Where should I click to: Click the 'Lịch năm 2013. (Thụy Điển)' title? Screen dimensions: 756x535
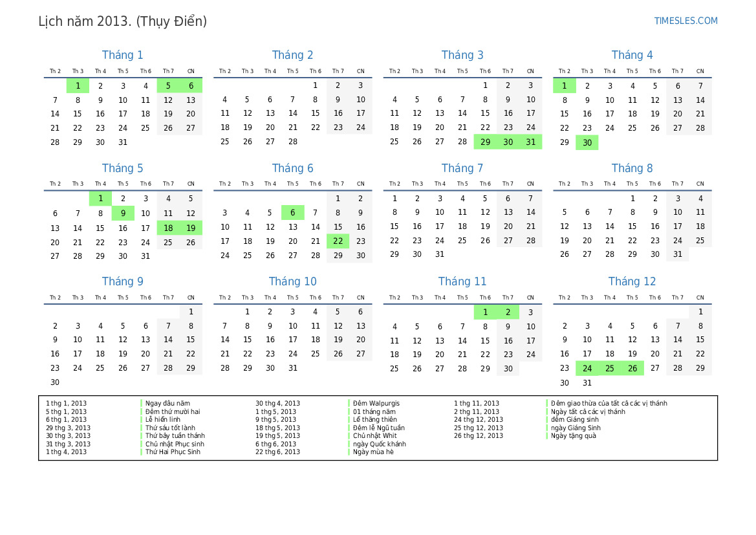123,21
